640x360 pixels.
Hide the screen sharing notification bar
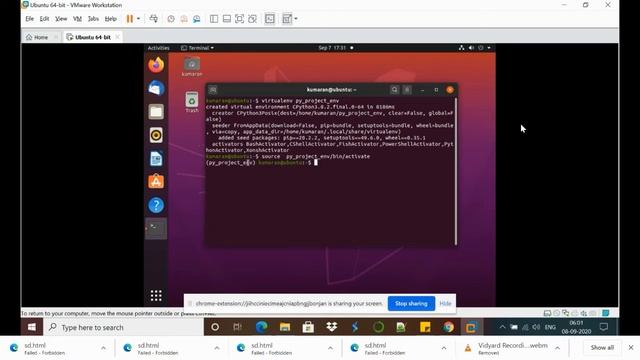[445, 304]
